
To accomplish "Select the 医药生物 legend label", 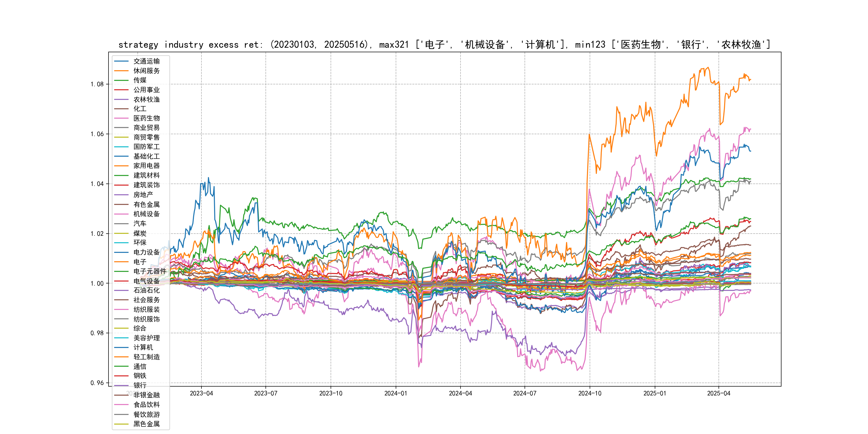I will (146, 118).
